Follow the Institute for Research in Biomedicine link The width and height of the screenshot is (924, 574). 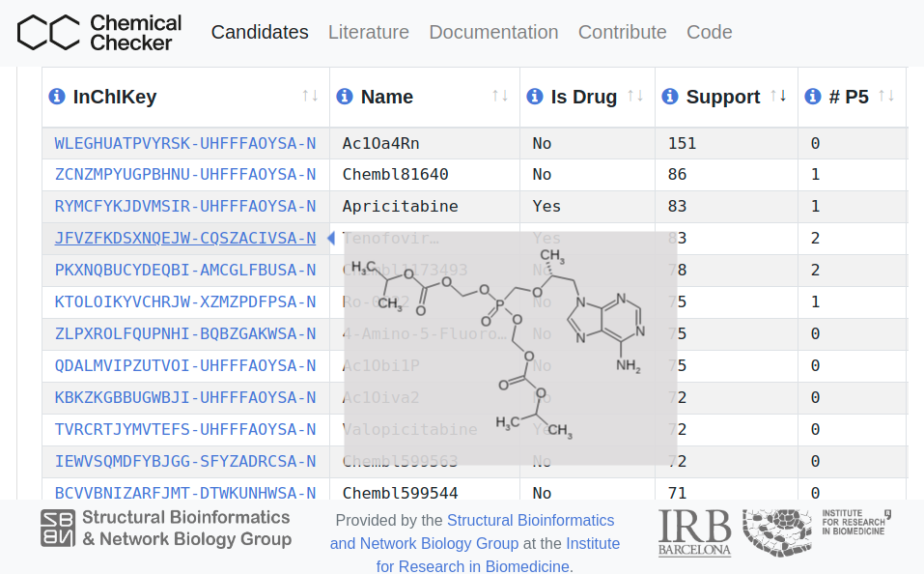pos(498,556)
